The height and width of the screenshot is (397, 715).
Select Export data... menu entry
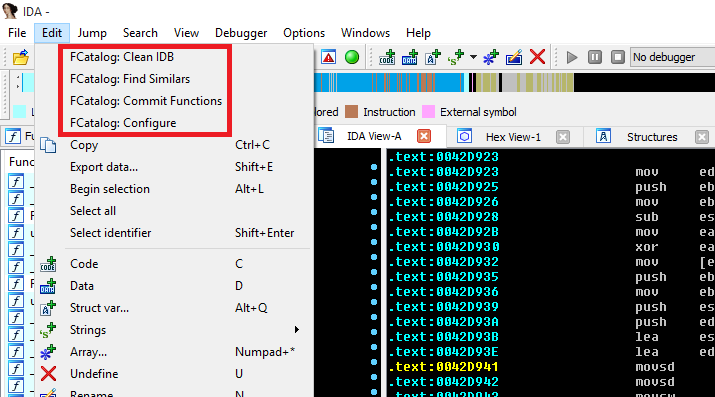tap(174, 167)
